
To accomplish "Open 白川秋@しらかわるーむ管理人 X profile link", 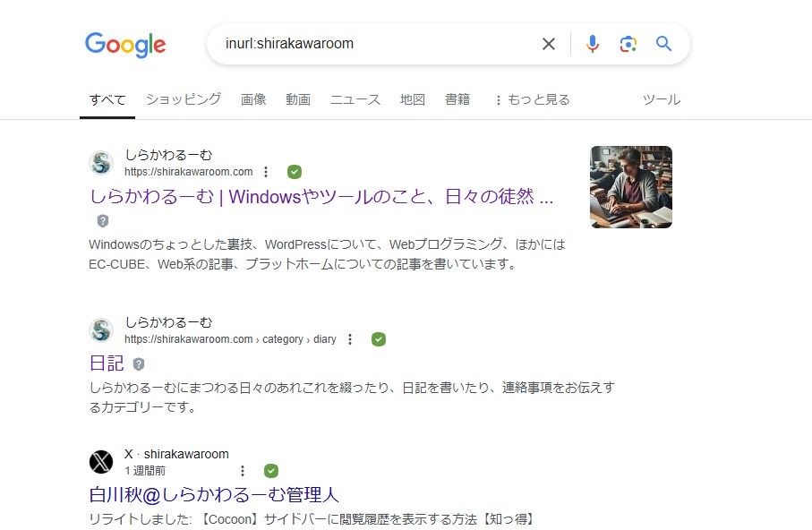I will coord(214,494).
